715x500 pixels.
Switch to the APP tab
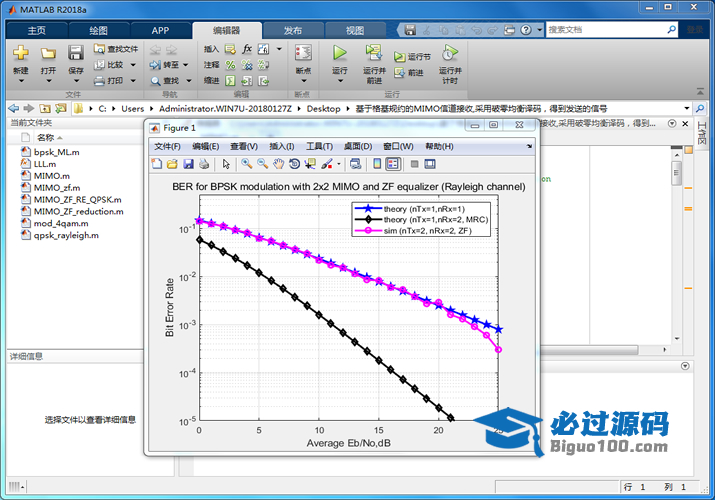point(161,30)
